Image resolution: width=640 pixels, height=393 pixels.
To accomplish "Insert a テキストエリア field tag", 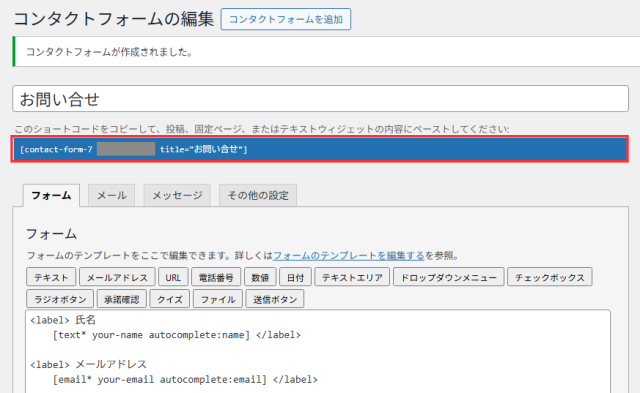I will pos(352,278).
